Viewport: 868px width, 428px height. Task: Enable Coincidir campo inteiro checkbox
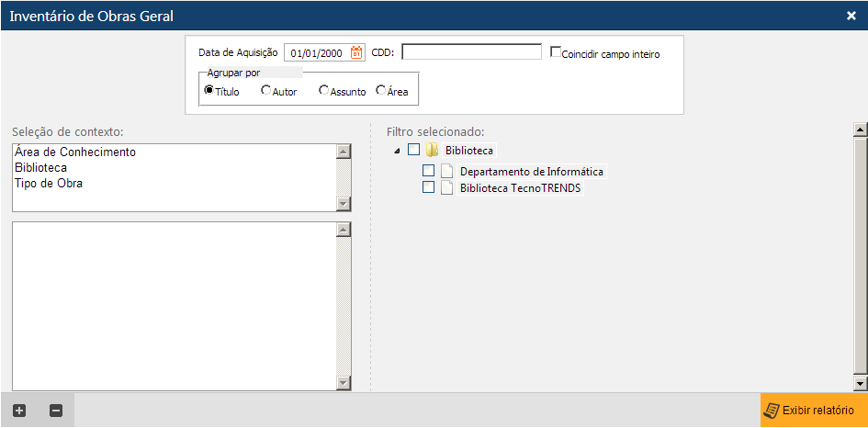[x=556, y=52]
